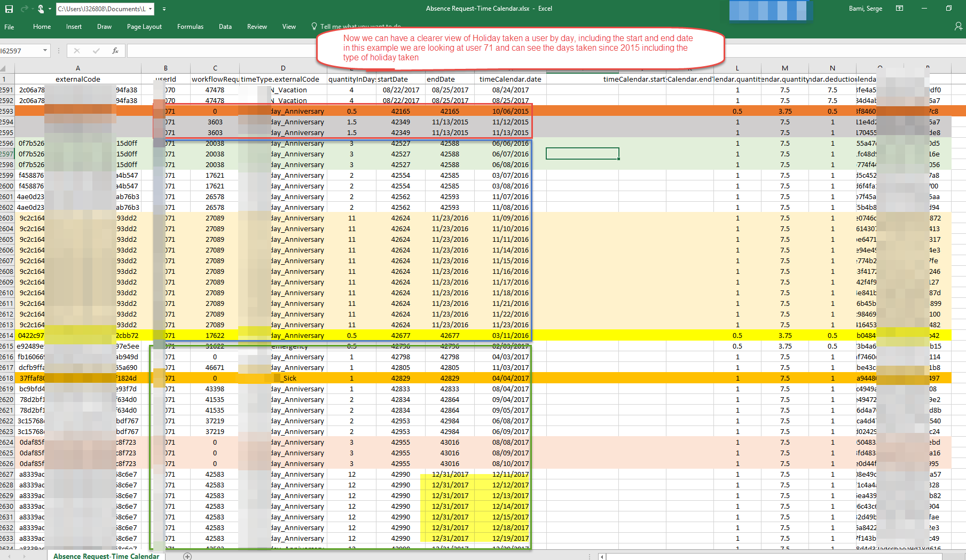Select column M header
This screenshot has height=560, width=966.
tap(785, 68)
